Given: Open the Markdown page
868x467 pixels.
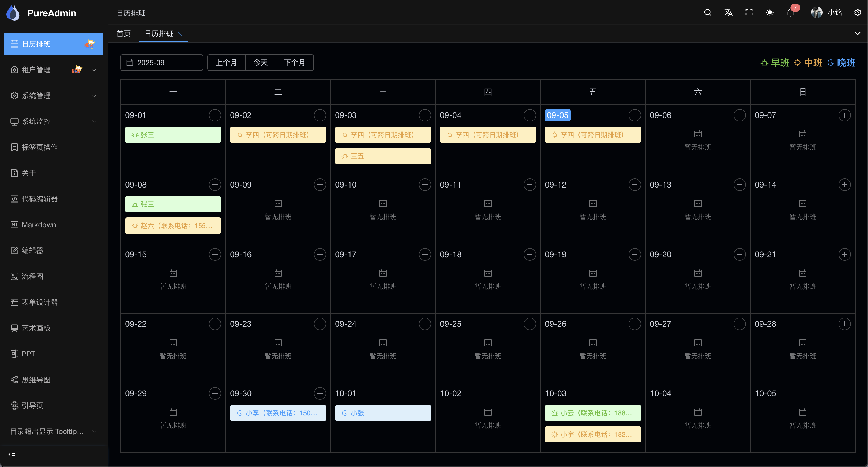Looking at the screenshot, I should pos(39,224).
